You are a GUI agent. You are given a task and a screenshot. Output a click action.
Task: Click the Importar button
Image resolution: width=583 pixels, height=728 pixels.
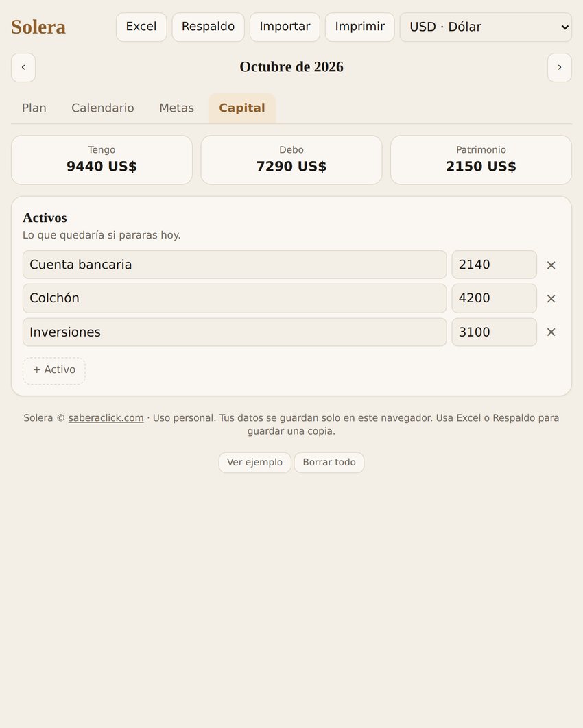285,27
